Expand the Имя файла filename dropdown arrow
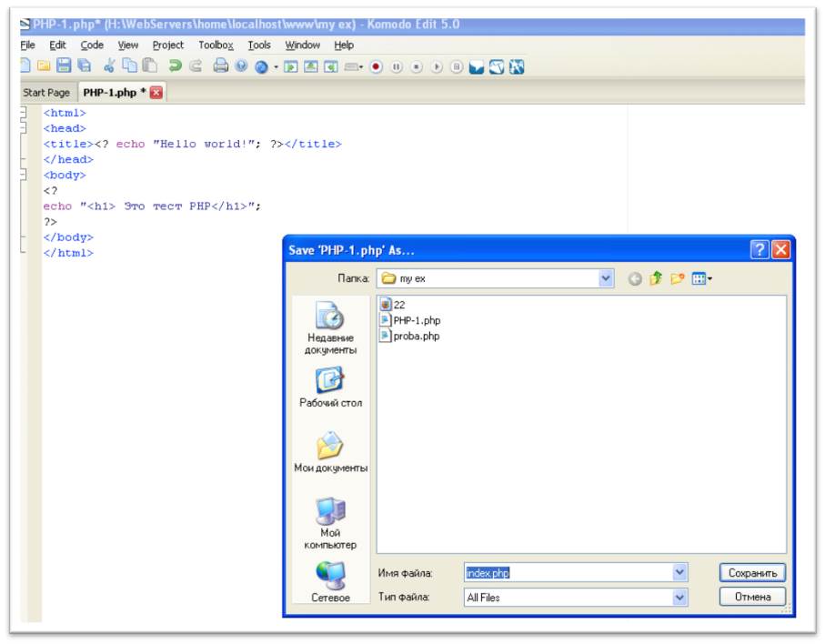This screenshot has height=644, width=825. [679, 572]
